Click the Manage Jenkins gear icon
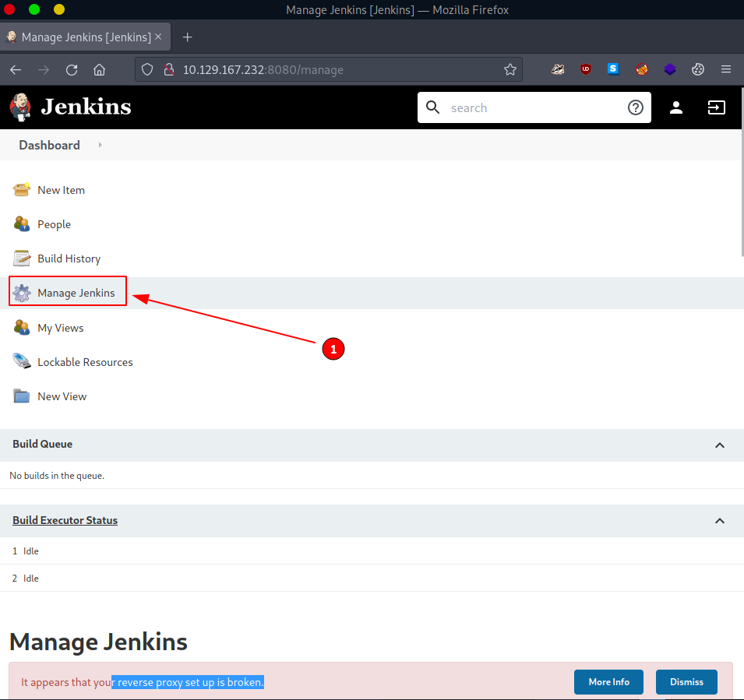This screenshot has height=700, width=744. [23, 291]
